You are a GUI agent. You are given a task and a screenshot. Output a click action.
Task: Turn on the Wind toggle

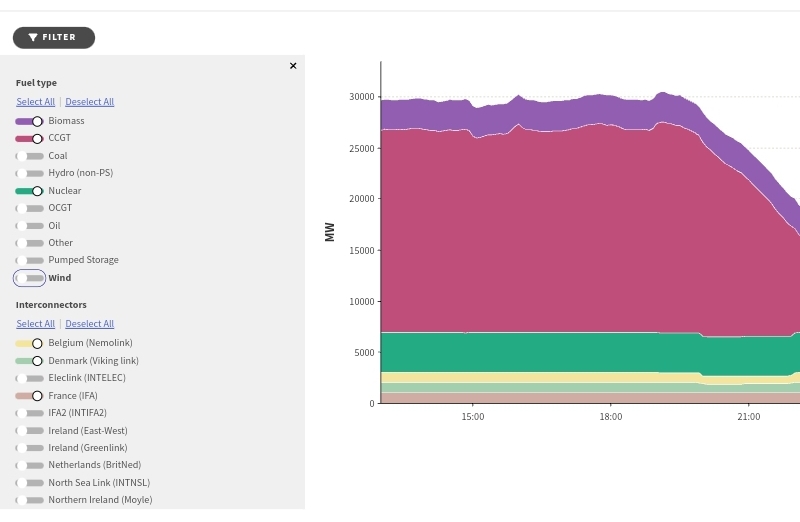(29, 278)
